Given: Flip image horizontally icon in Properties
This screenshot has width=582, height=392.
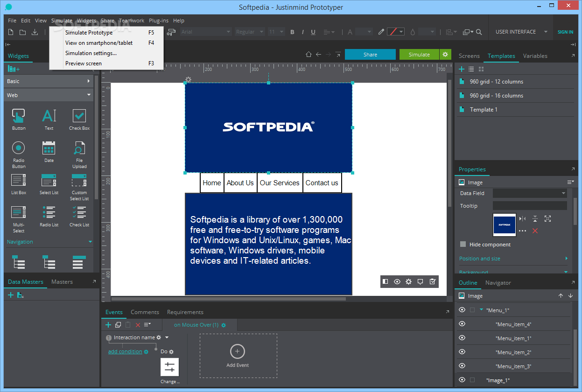Looking at the screenshot, I should (522, 218).
